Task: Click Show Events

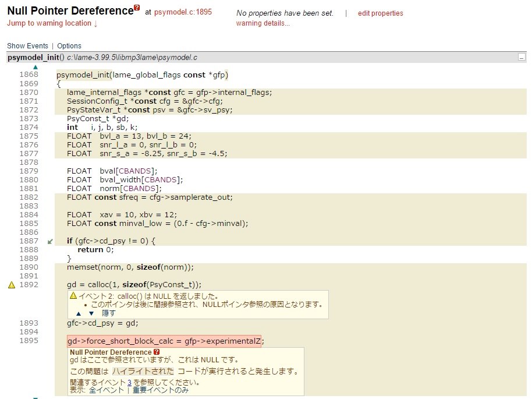Action: (x=27, y=46)
